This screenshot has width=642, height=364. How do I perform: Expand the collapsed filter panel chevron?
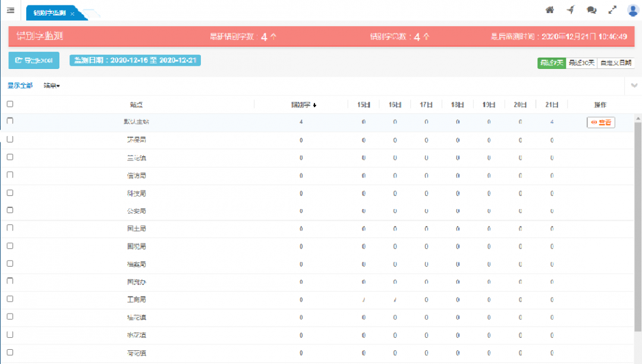[634, 86]
